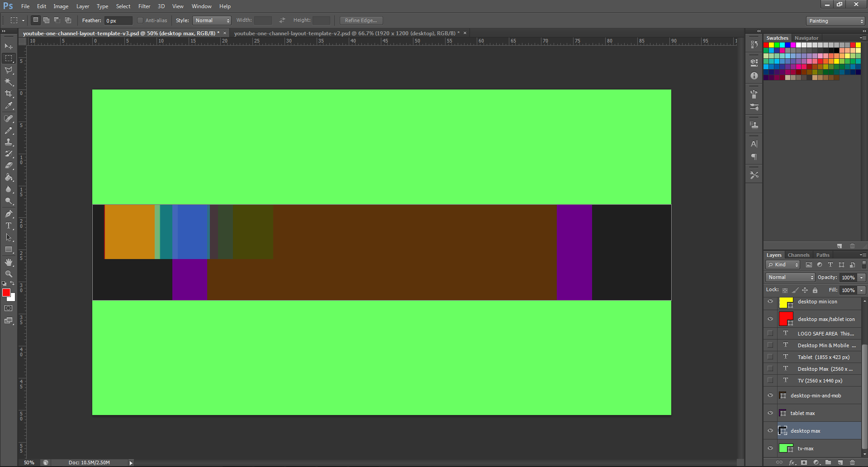Select the Move tool
Viewport: 868px width, 467px height.
tap(9, 46)
